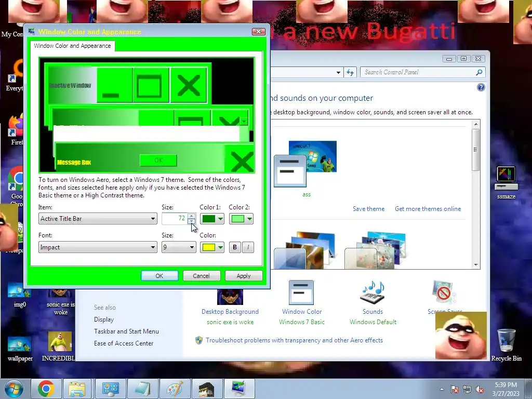The image size is (532, 399).
Task: Click the preview OK button in Message Box
Action: pyautogui.click(x=158, y=161)
